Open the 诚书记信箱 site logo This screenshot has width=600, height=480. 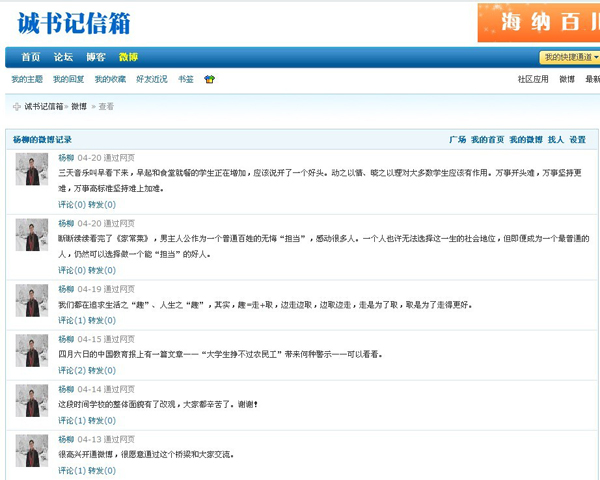[74, 23]
